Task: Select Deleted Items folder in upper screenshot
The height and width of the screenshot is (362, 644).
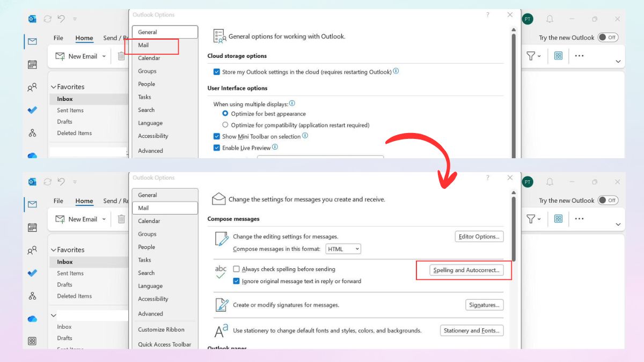Action: [75, 133]
